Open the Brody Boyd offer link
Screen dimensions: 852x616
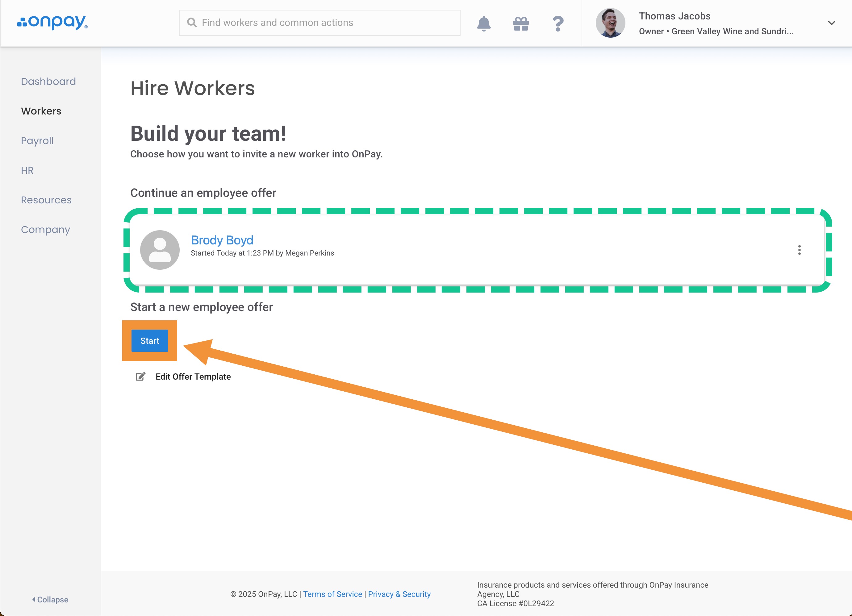click(x=222, y=239)
